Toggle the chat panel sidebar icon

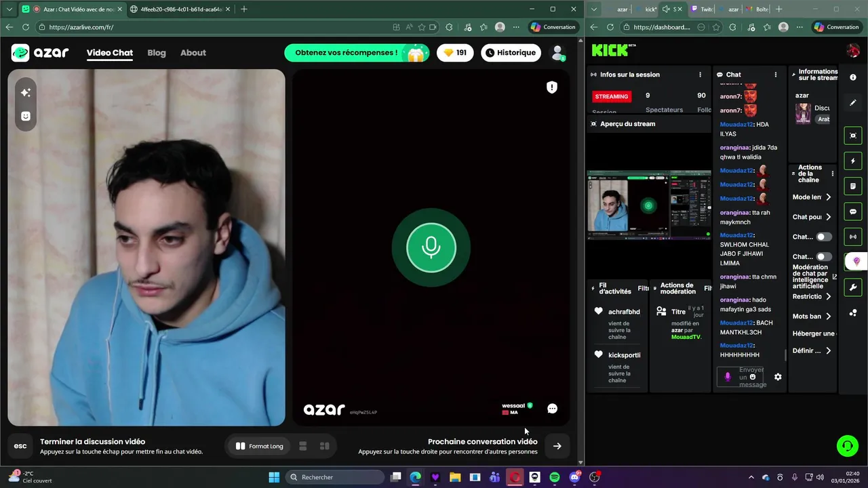point(853,211)
